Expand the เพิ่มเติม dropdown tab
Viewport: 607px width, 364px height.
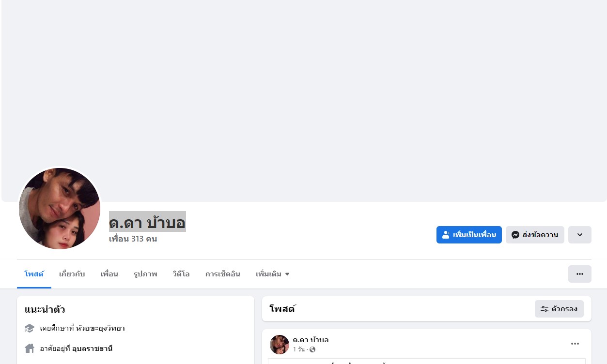[x=273, y=274]
